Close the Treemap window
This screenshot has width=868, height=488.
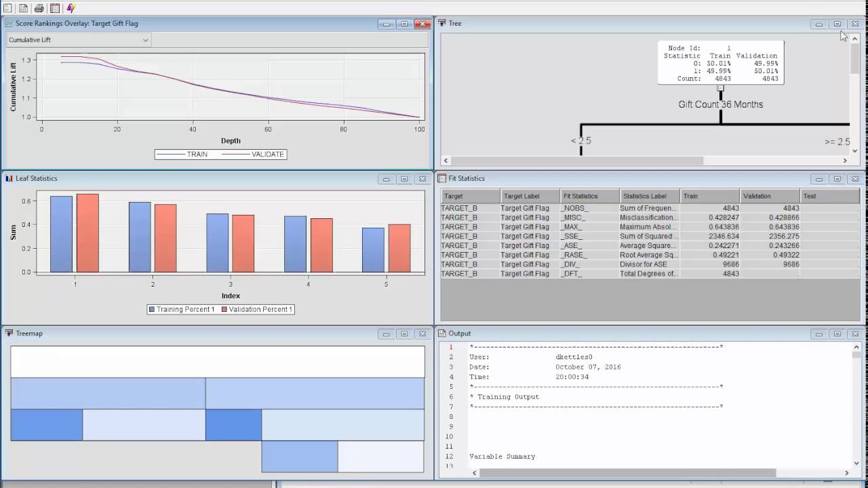(423, 334)
